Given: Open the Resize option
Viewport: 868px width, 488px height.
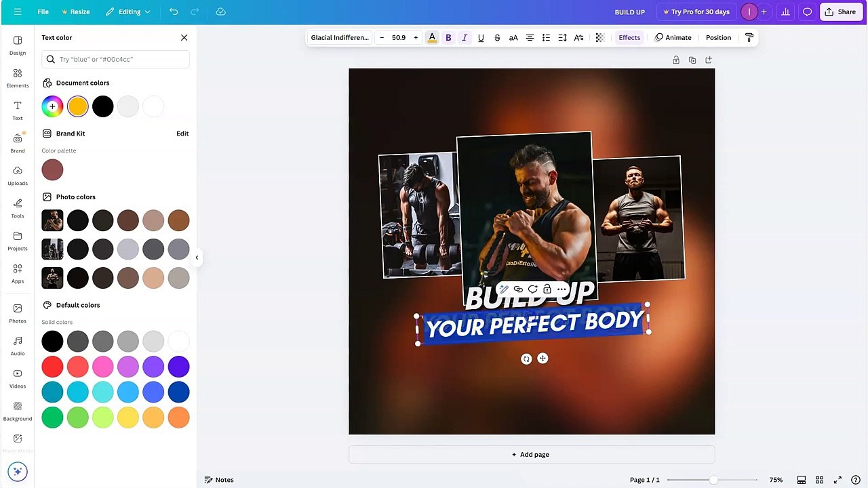Looking at the screenshot, I should pyautogui.click(x=75, y=12).
